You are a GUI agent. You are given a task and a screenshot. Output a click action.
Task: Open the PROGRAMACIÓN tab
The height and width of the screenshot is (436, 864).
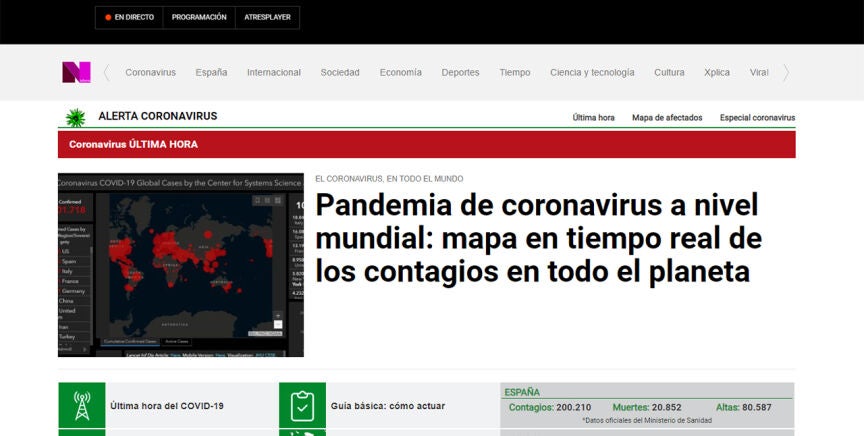(199, 17)
